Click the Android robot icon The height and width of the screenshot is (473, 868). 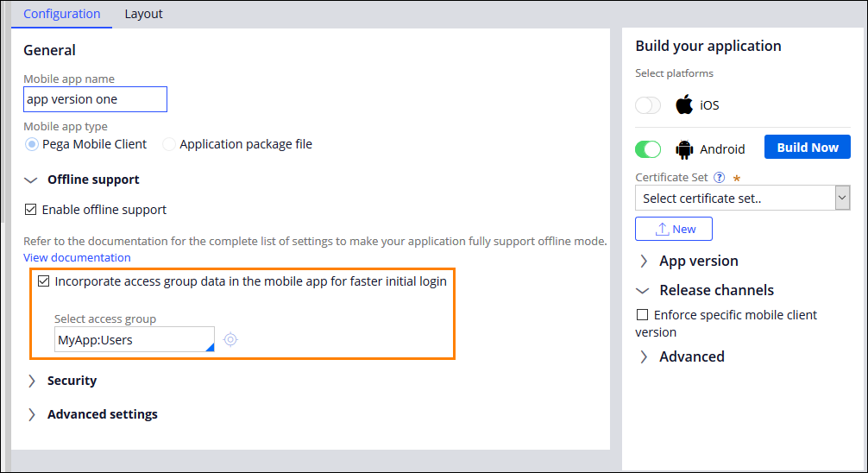coord(684,149)
